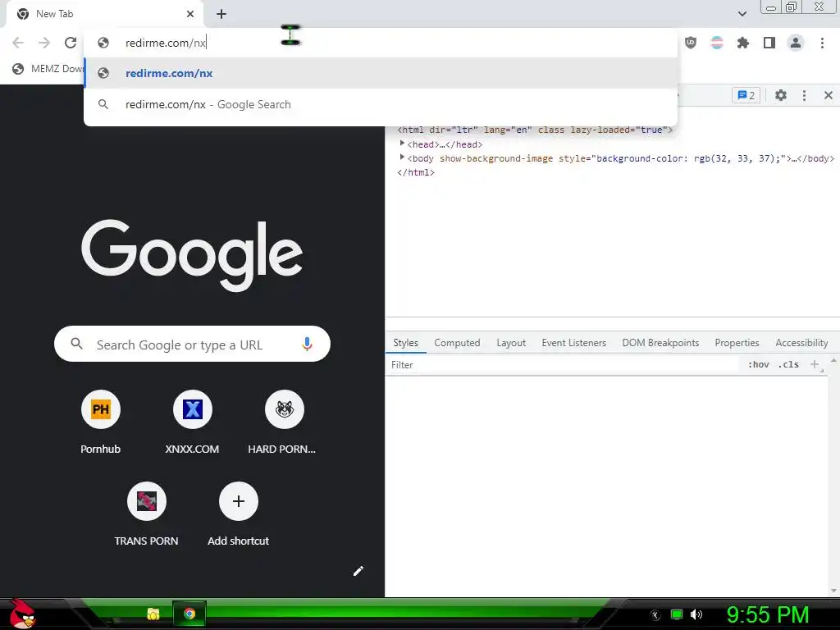Switch to the Layout tab
The image size is (840, 630).
tap(511, 343)
